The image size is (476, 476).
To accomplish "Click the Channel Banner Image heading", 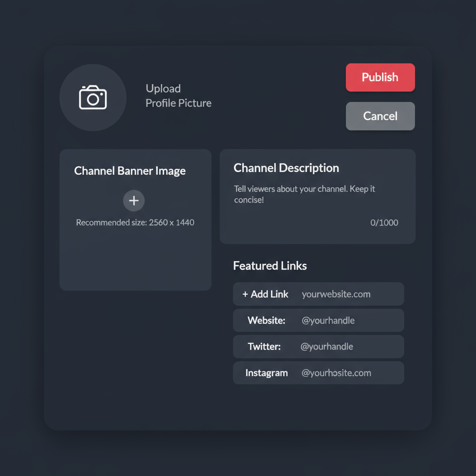I will [x=130, y=171].
